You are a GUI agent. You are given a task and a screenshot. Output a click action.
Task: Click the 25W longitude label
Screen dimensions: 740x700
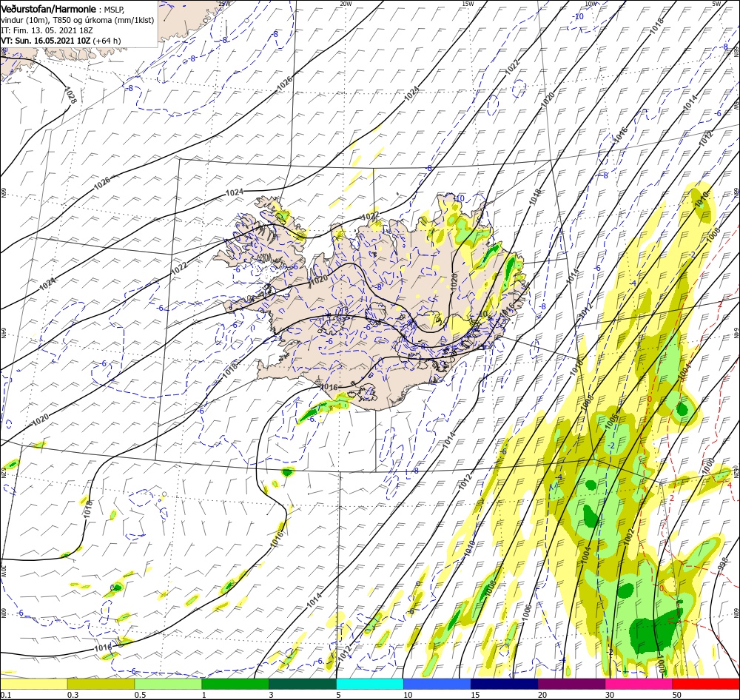(x=225, y=4)
